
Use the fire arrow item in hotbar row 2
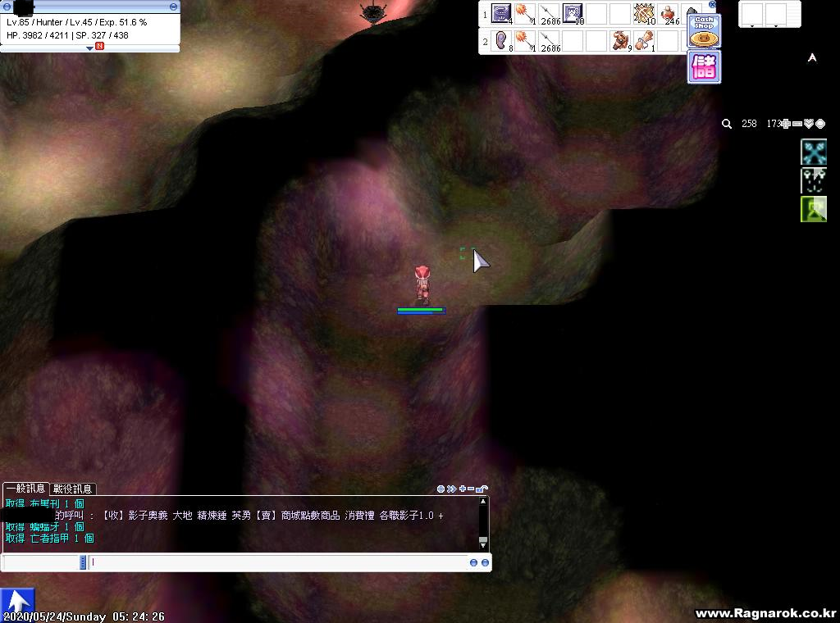pos(525,40)
